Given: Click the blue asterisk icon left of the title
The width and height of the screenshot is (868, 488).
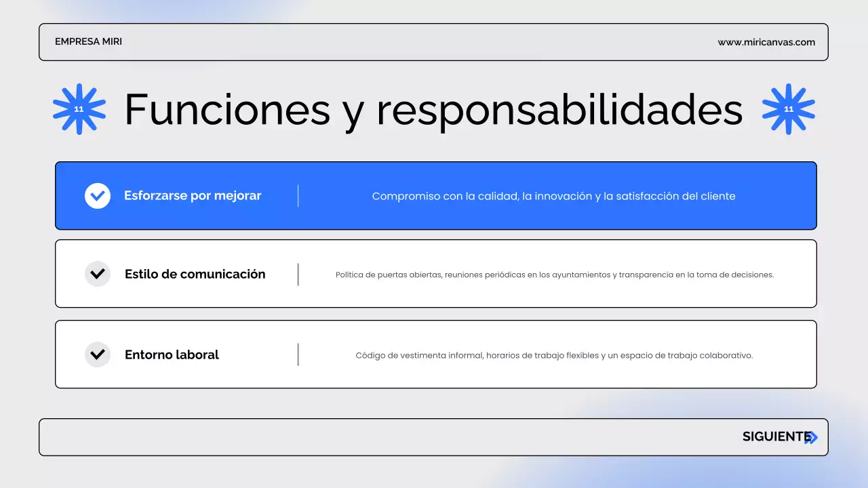Looking at the screenshot, I should [x=79, y=108].
